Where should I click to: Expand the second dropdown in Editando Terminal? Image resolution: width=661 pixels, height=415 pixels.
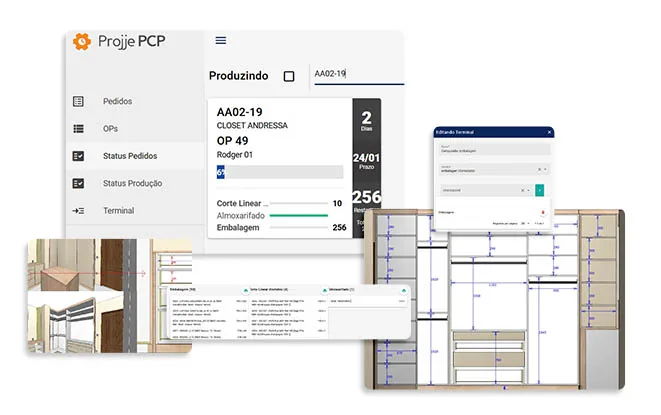click(x=544, y=169)
